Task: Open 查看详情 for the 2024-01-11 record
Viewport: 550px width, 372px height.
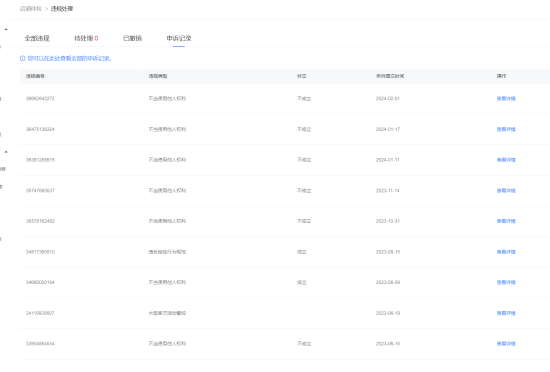Action: 506,160
